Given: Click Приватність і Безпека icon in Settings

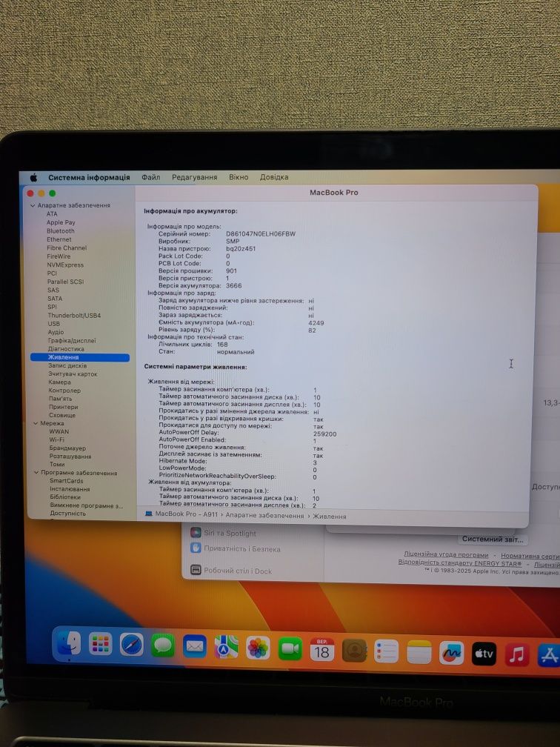Looking at the screenshot, I should tap(196, 548).
